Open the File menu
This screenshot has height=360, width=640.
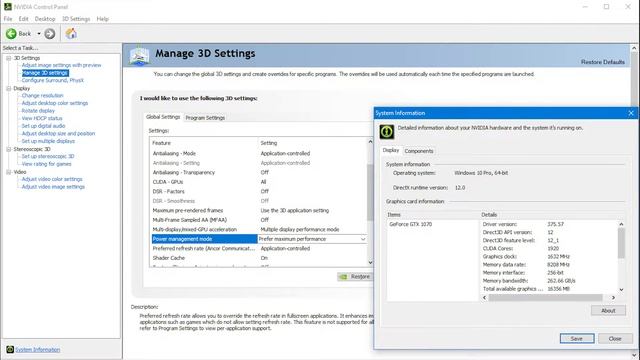coord(8,19)
